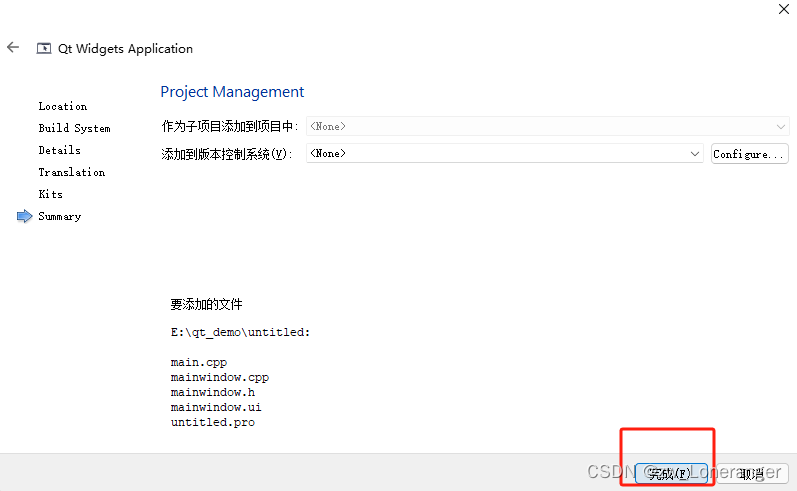Viewport: 797px width, 491px height.
Task: Click the main.cpp file entry
Action: (x=199, y=362)
